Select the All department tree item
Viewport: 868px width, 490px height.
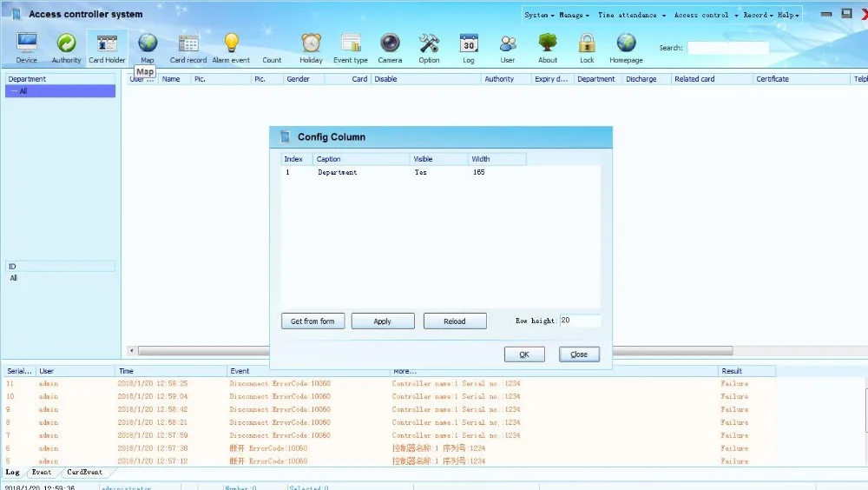click(x=61, y=91)
